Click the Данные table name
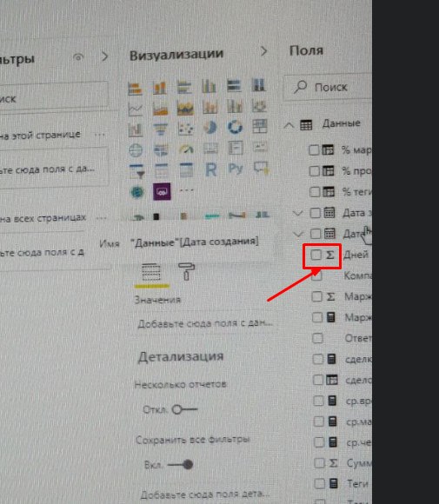439x504 pixels. pos(342,123)
